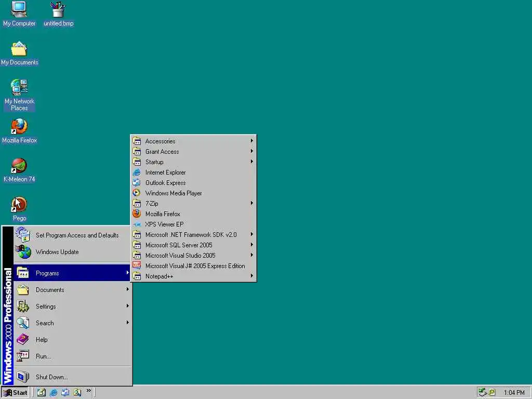Launch Microsoft Visual J# 2005 Express Edition
Viewport: 532px width, 399px height.
click(193, 266)
